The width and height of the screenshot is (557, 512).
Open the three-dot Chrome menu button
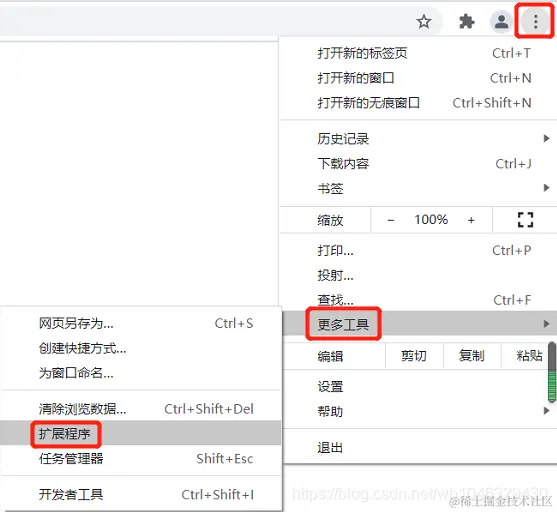(535, 22)
